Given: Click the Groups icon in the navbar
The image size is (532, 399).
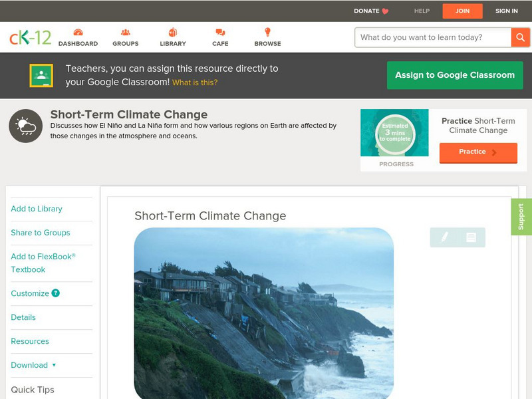Looking at the screenshot, I should [x=124, y=31].
